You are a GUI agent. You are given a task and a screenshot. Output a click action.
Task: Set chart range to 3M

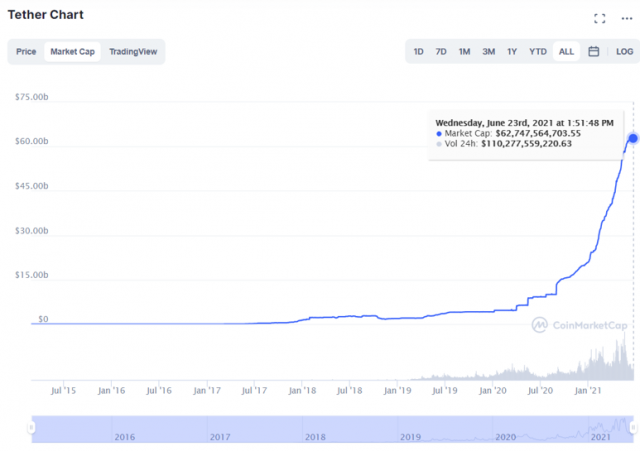[x=489, y=52]
